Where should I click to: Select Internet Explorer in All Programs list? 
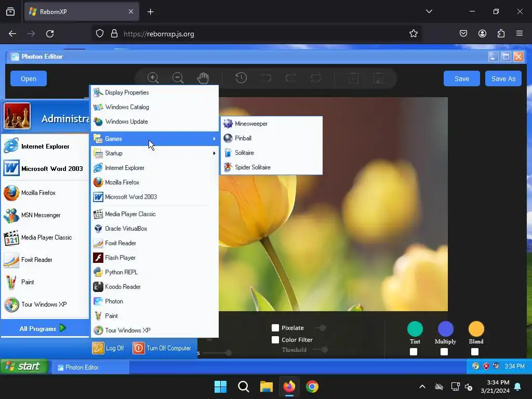pyautogui.click(x=154, y=168)
